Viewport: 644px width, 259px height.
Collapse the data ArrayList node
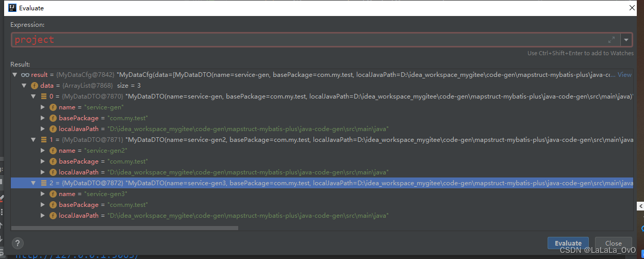[x=24, y=86]
